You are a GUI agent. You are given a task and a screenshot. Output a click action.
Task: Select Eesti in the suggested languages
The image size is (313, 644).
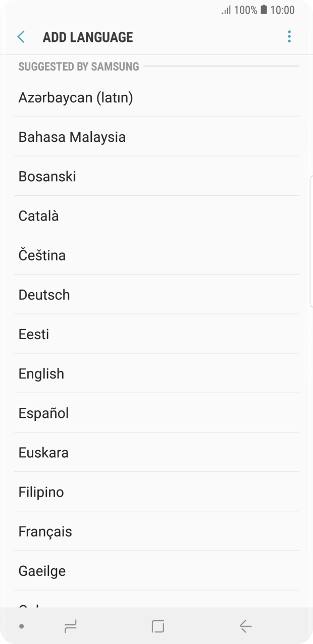coord(33,334)
